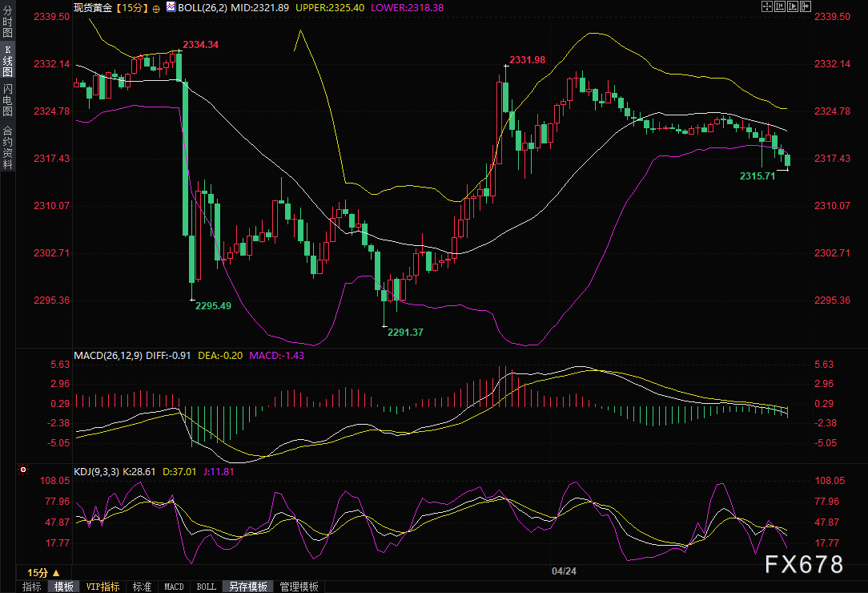This screenshot has width=868, height=593.
Task: Open the VIP指标 tab
Action: [103, 587]
